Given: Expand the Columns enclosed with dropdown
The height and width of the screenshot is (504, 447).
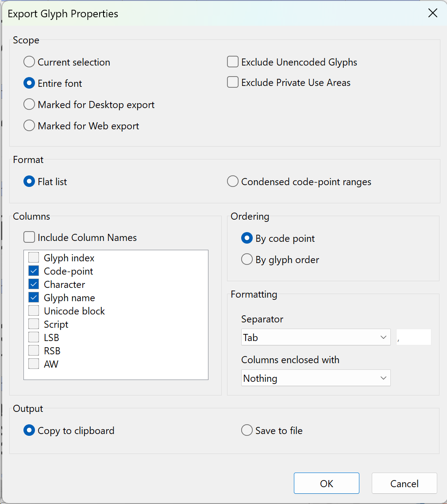Looking at the screenshot, I should (316, 378).
